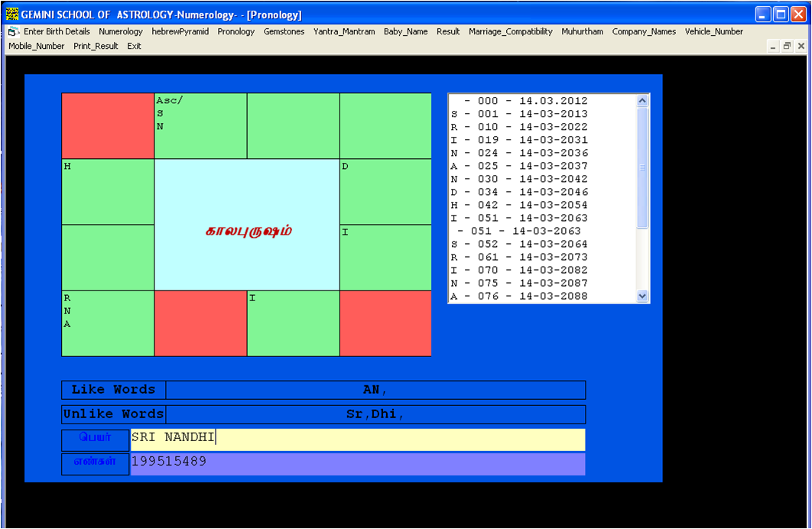Click Exit in the menu bar
The image size is (812, 529).
pos(134,46)
